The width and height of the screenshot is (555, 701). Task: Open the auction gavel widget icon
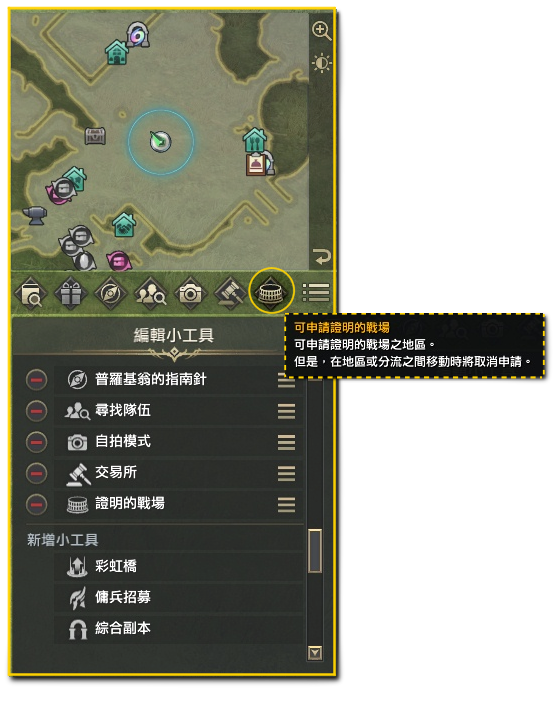point(231,294)
